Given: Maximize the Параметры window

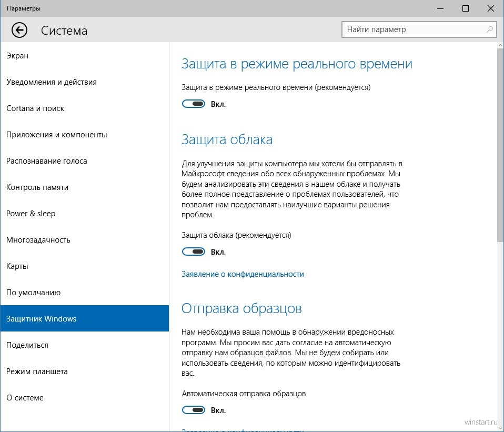Looking at the screenshot, I should 466,8.
